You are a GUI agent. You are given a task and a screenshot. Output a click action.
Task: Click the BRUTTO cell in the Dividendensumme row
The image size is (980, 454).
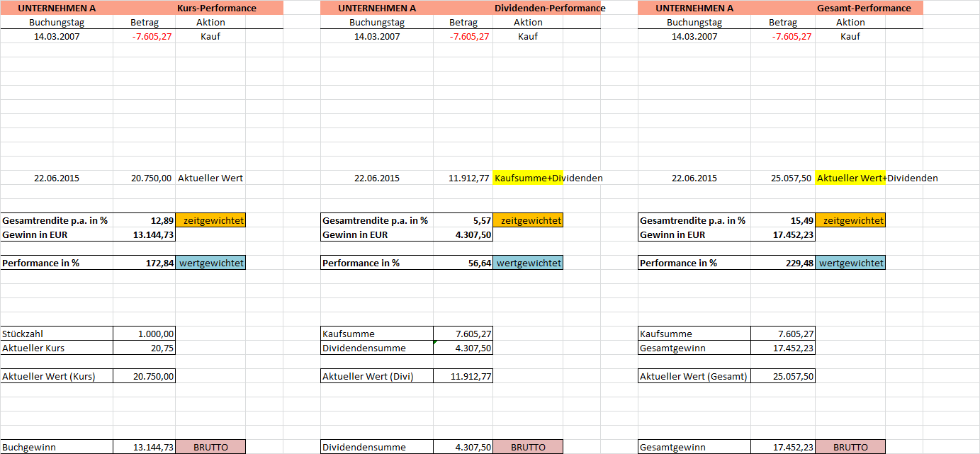(x=528, y=447)
